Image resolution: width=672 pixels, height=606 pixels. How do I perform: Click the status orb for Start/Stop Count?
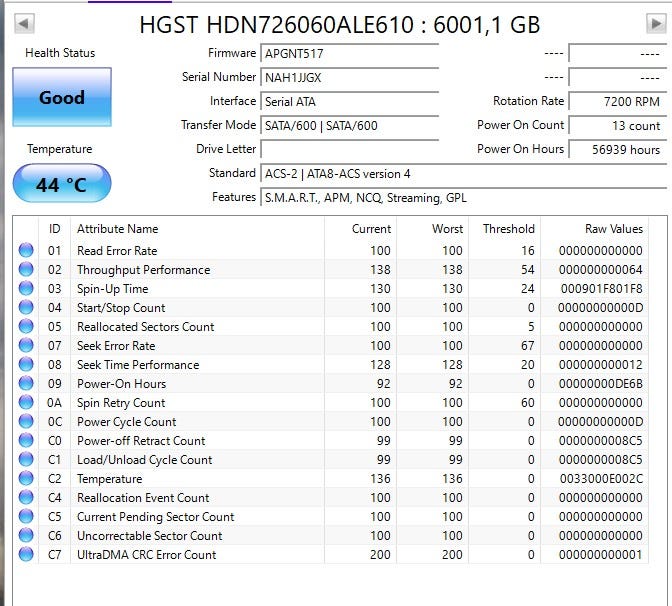point(26,307)
